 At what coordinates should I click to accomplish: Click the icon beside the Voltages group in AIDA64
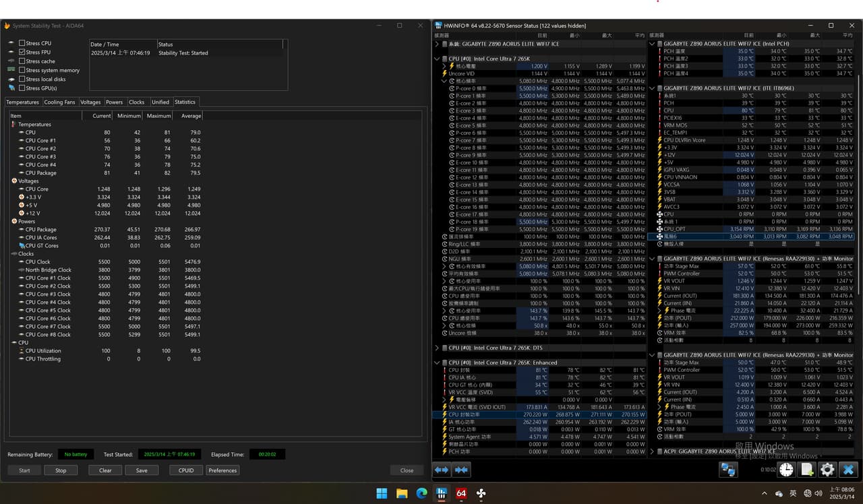pos(14,181)
